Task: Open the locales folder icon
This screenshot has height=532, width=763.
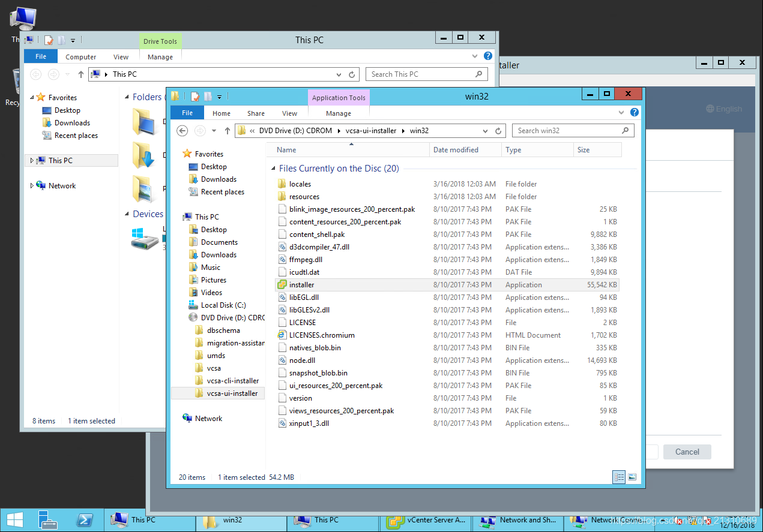Action: coord(282,184)
